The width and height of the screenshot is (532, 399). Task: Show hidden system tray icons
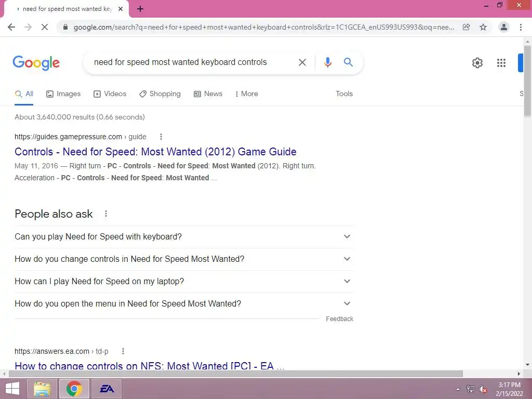pos(458,389)
